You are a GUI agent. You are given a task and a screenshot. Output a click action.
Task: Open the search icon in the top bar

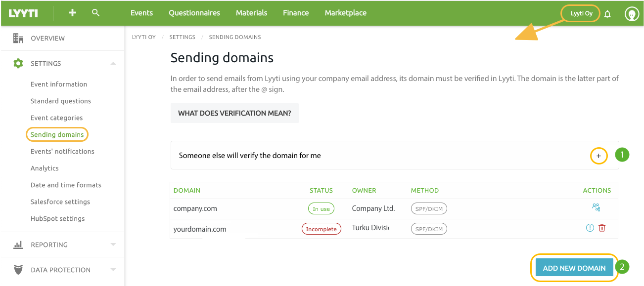(x=95, y=12)
